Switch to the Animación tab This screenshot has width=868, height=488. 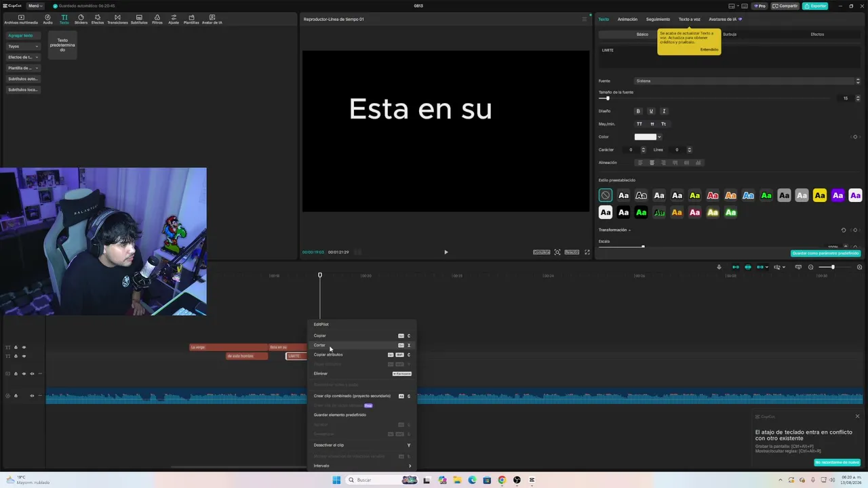pyautogui.click(x=627, y=19)
